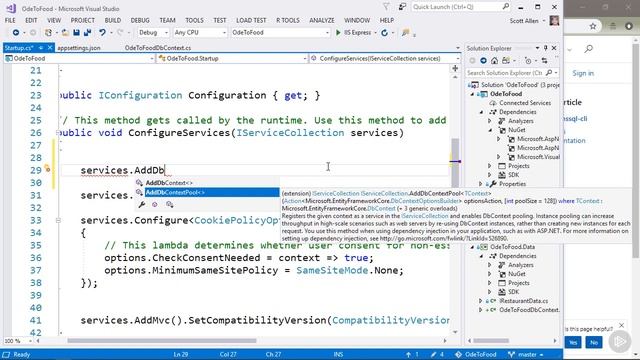Click the wrench filter icon in IntelliSense popup
This screenshot has width=640, height=360.
(x=142, y=204)
